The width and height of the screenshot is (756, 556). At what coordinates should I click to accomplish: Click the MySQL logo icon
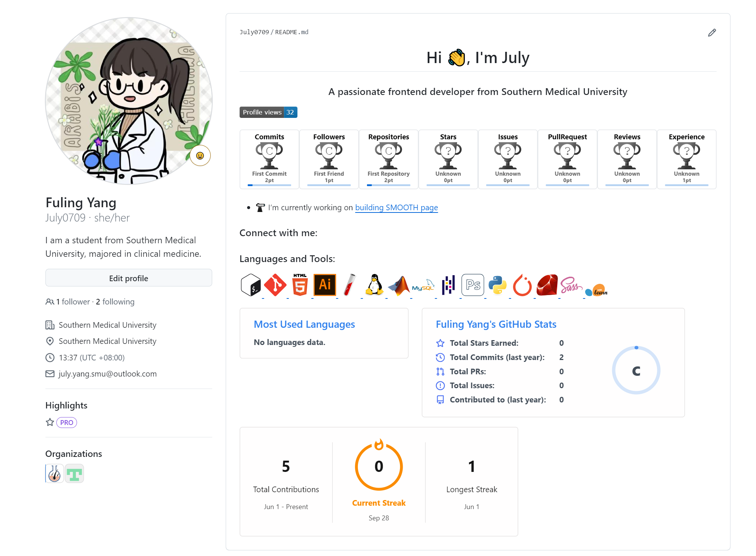423,286
